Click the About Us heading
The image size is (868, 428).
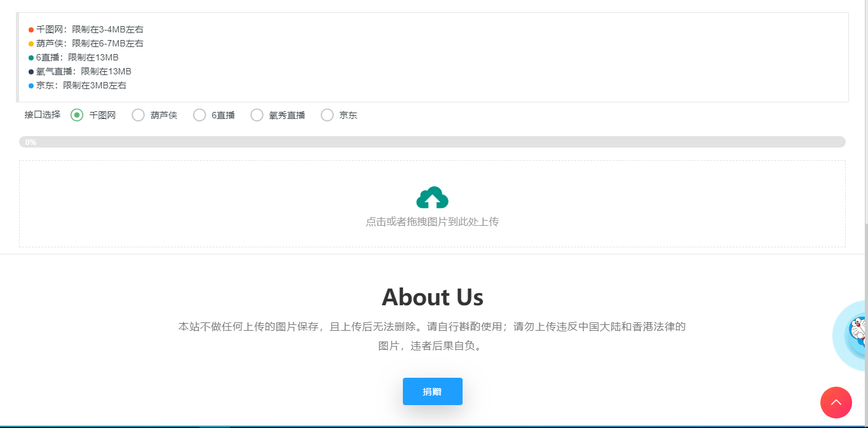click(x=432, y=296)
